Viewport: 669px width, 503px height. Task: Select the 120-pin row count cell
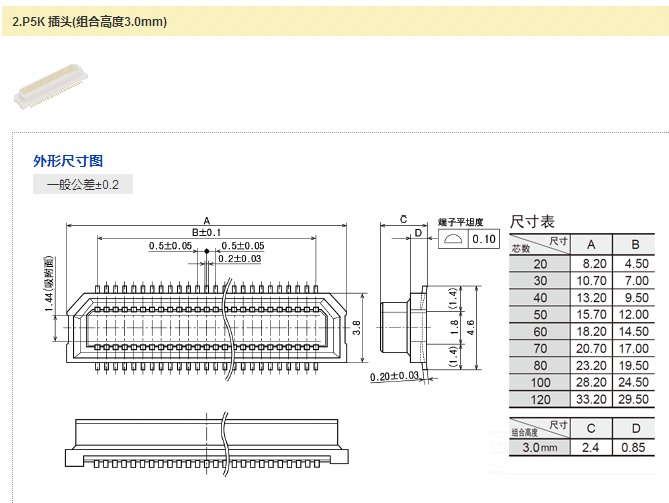coord(540,400)
